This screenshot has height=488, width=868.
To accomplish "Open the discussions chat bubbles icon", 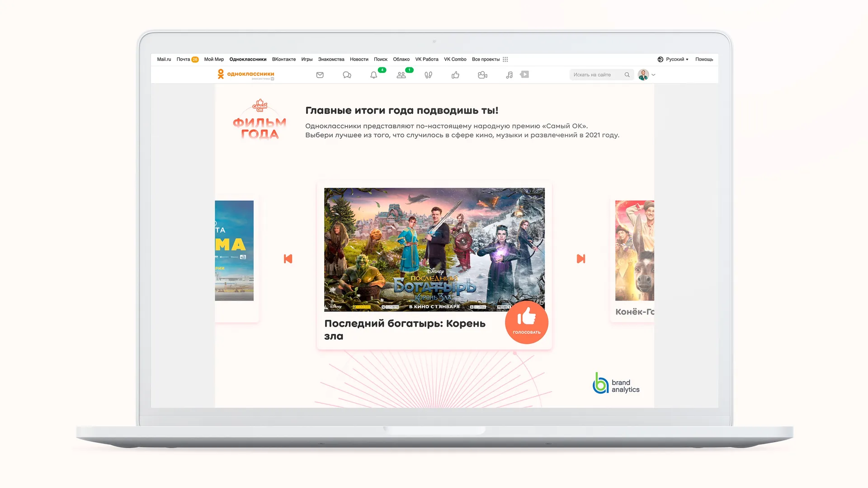I will [x=347, y=75].
